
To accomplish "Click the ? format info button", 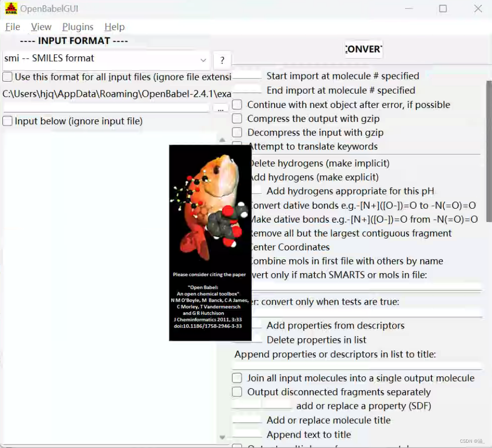I will [222, 60].
